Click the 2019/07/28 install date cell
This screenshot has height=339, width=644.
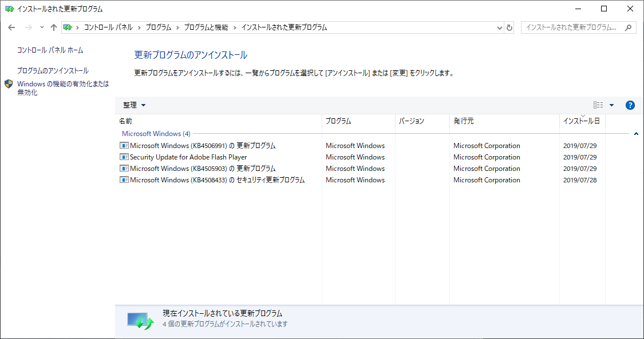(x=580, y=180)
